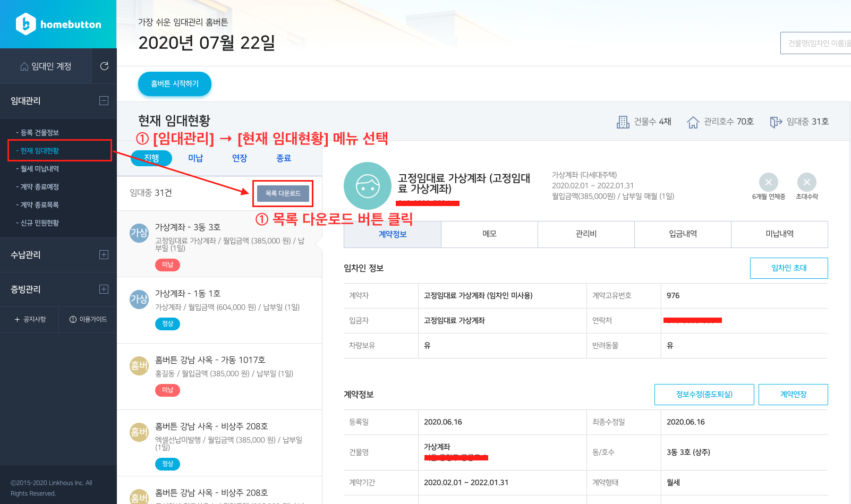Image resolution: width=851 pixels, height=504 pixels.
Task: Click the 초대수락 status icon
Action: click(x=807, y=182)
